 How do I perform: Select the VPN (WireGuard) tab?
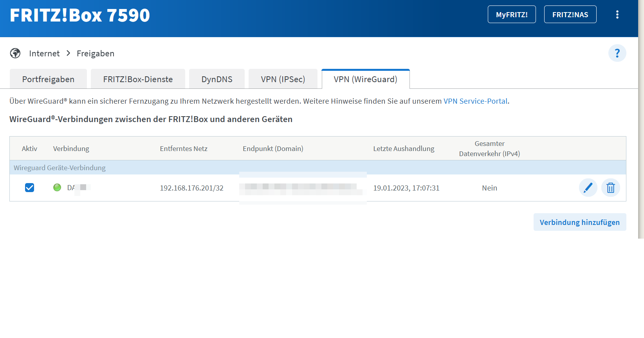point(366,79)
